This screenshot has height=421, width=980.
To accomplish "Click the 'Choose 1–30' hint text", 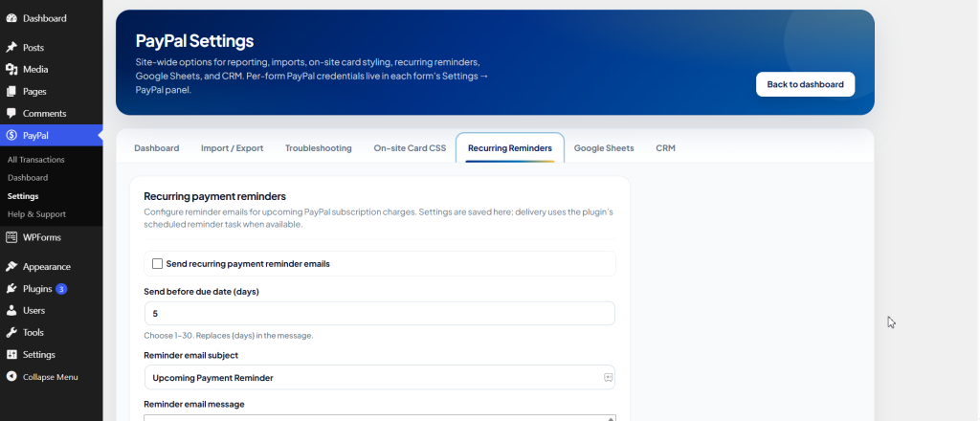I will pyautogui.click(x=228, y=336).
